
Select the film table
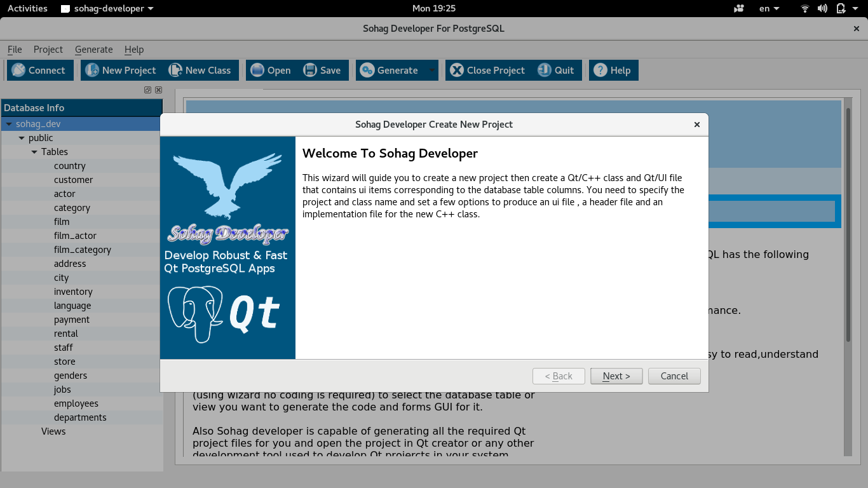click(x=62, y=222)
